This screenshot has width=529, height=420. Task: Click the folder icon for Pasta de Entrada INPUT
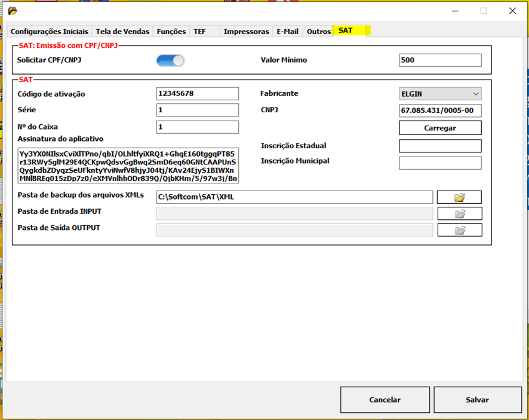pos(459,214)
